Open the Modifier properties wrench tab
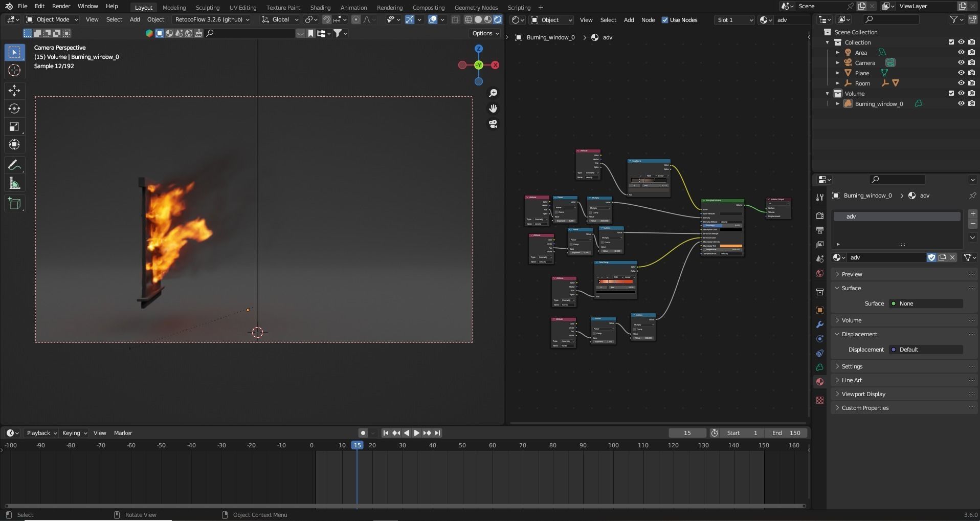This screenshot has height=521, width=980. click(x=820, y=324)
